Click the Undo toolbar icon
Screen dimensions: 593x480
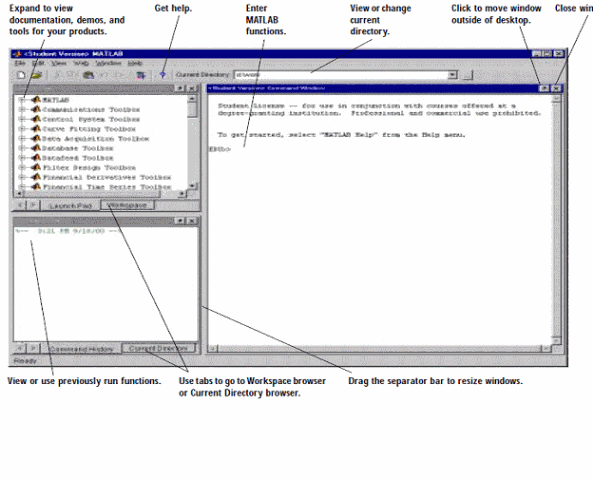[x=104, y=75]
